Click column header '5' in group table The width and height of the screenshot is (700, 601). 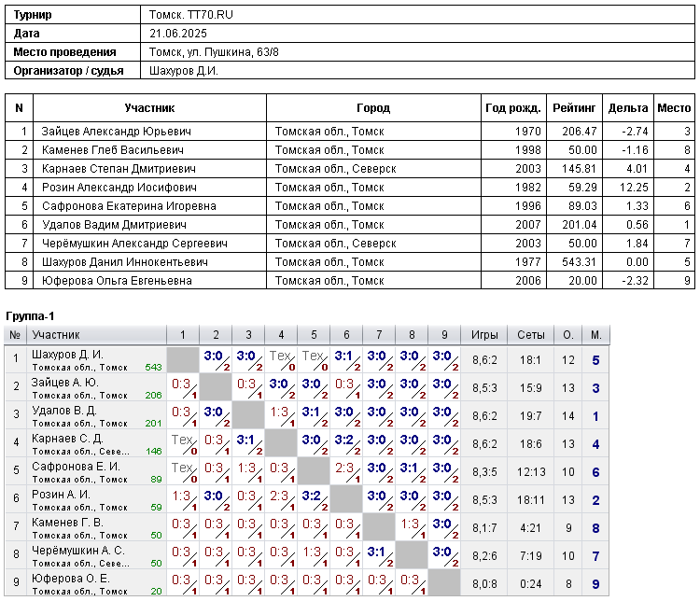(x=314, y=335)
